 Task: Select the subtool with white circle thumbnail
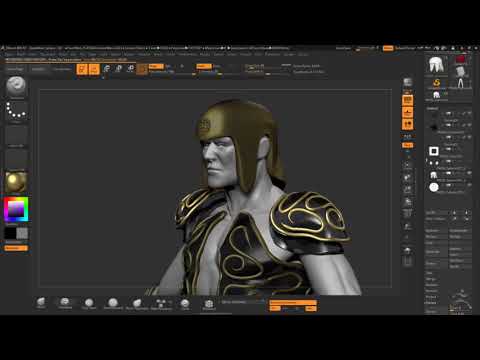pyautogui.click(x=434, y=187)
